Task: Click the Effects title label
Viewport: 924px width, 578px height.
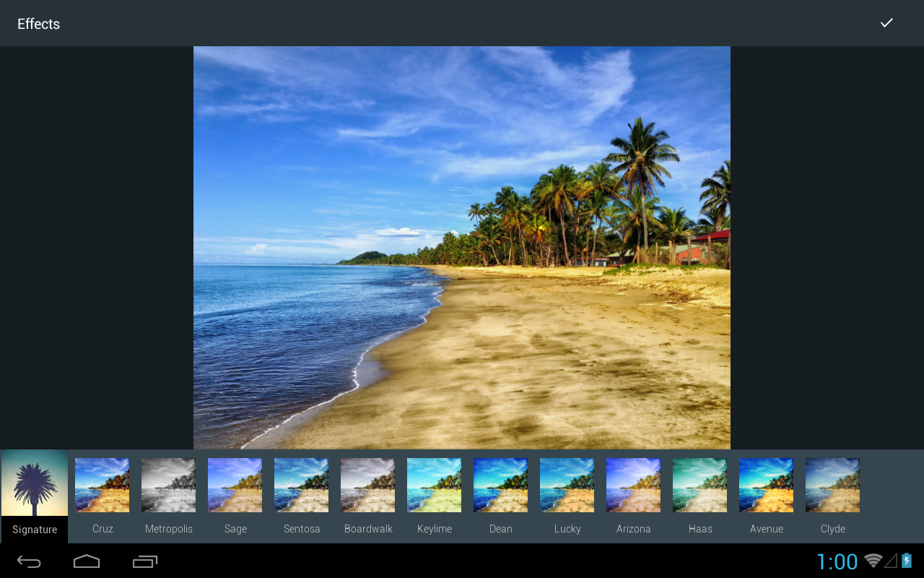Action: click(38, 23)
